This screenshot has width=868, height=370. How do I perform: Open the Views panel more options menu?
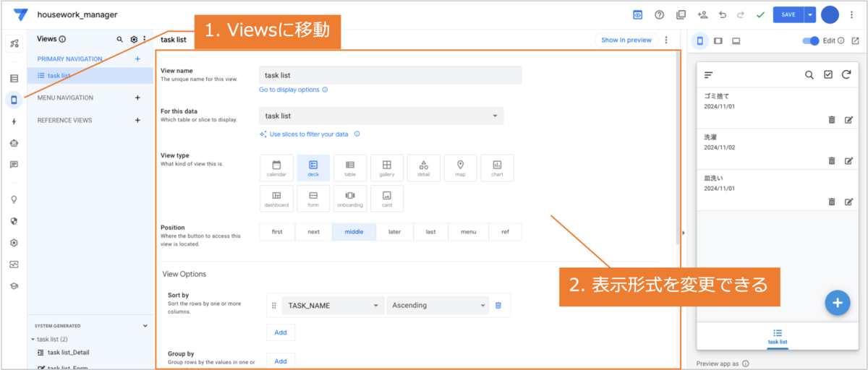[x=145, y=39]
